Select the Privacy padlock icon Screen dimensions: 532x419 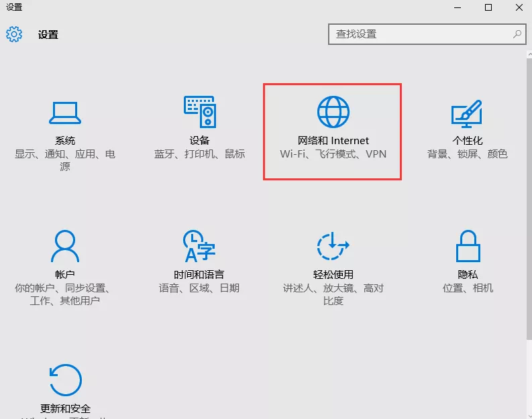point(468,246)
